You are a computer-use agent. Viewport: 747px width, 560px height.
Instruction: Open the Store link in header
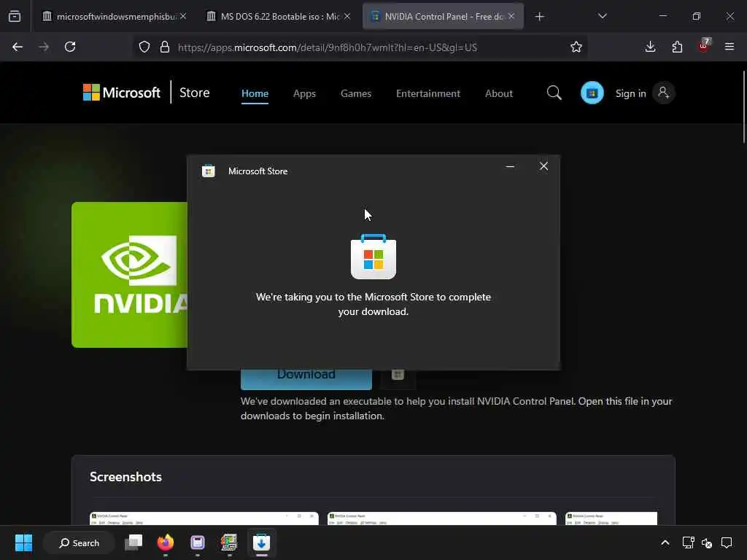[194, 93]
